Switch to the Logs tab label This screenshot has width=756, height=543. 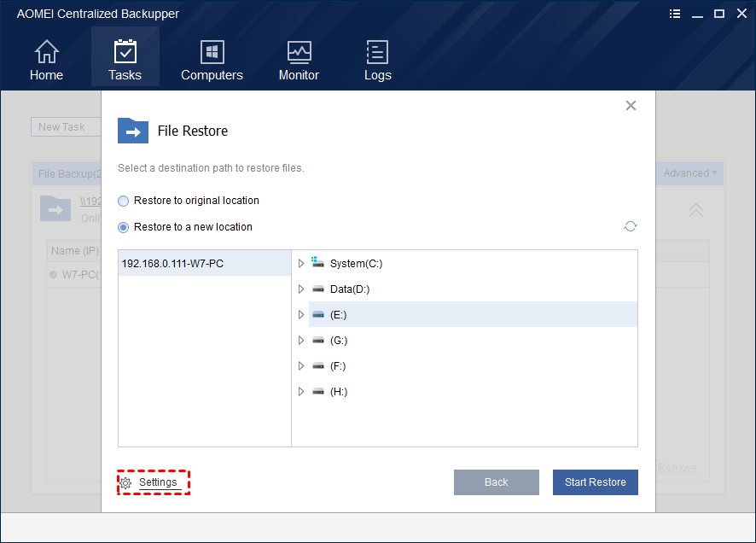(377, 75)
